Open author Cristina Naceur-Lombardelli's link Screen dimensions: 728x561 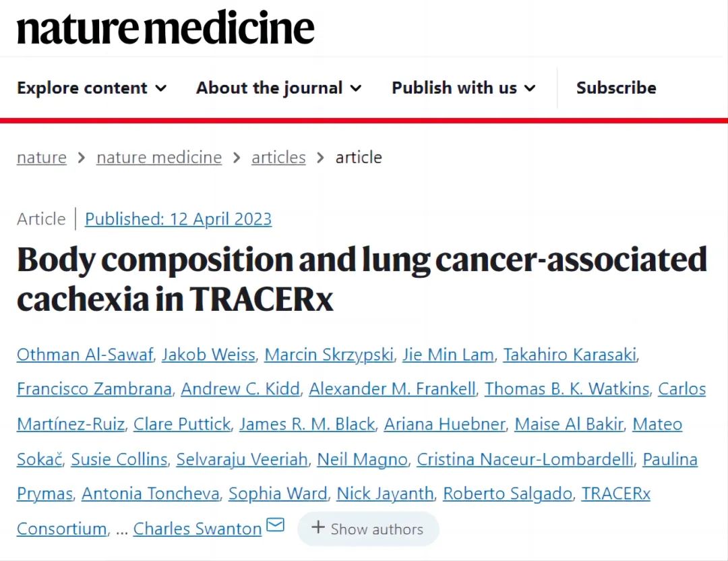pos(525,459)
